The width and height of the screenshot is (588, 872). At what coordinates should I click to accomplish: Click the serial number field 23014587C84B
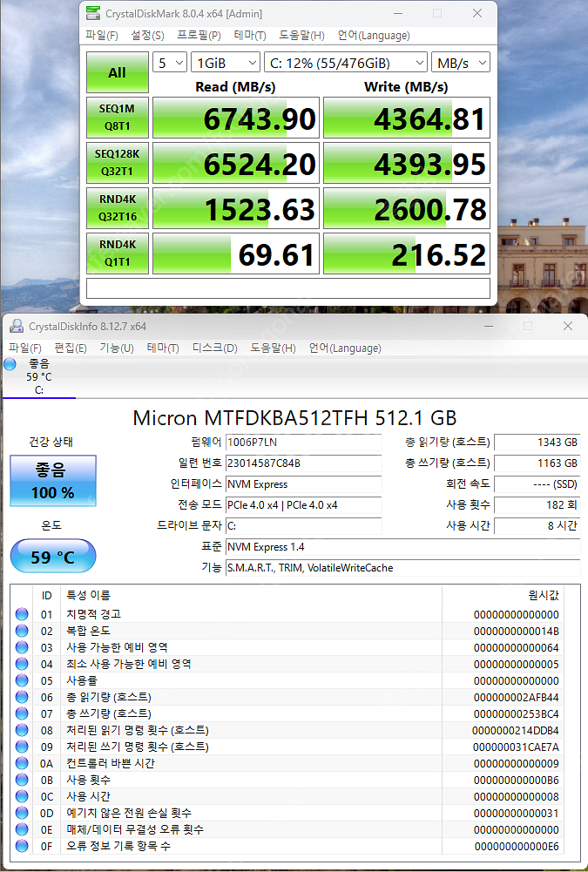(x=304, y=463)
